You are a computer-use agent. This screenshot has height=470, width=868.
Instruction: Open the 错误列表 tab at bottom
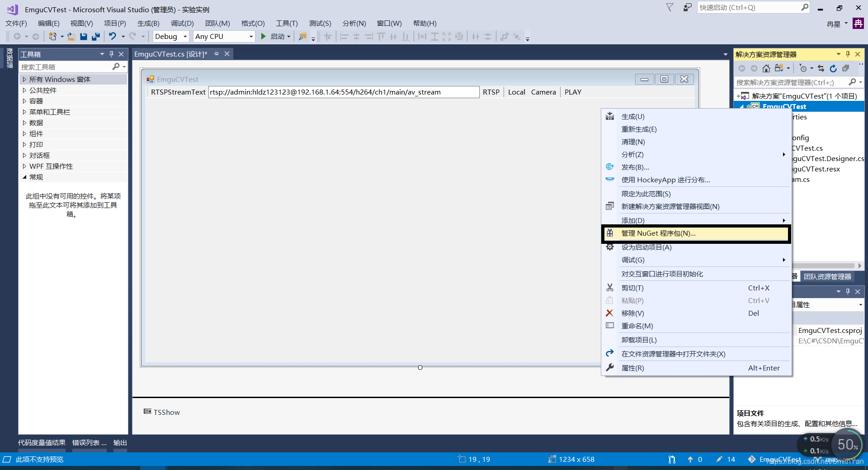point(89,442)
